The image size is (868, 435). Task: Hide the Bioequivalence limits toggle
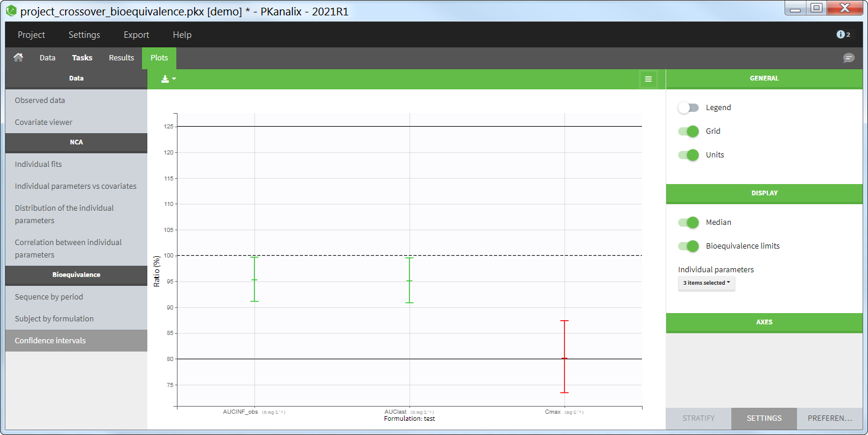pos(688,246)
